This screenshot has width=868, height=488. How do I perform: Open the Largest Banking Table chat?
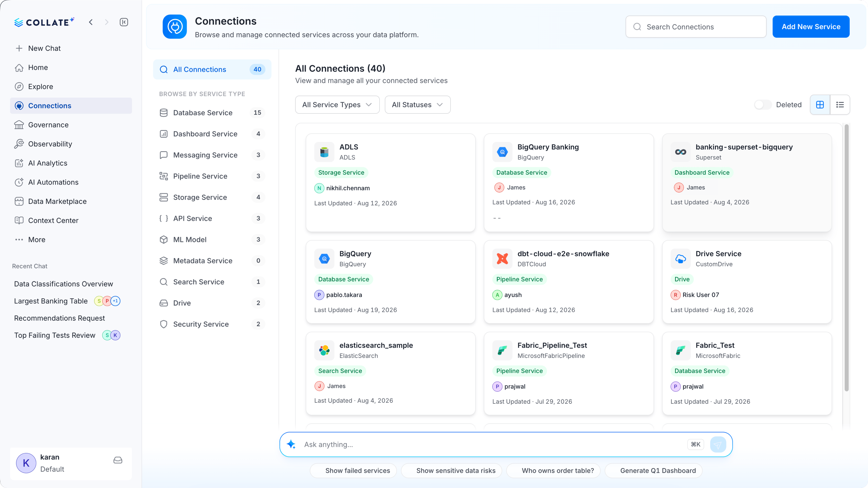pyautogui.click(x=51, y=301)
